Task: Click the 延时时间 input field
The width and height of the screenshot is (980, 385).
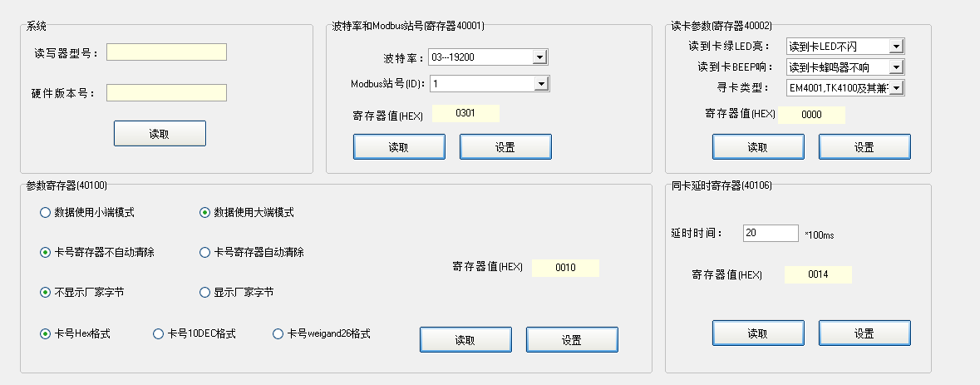Action: coord(771,233)
